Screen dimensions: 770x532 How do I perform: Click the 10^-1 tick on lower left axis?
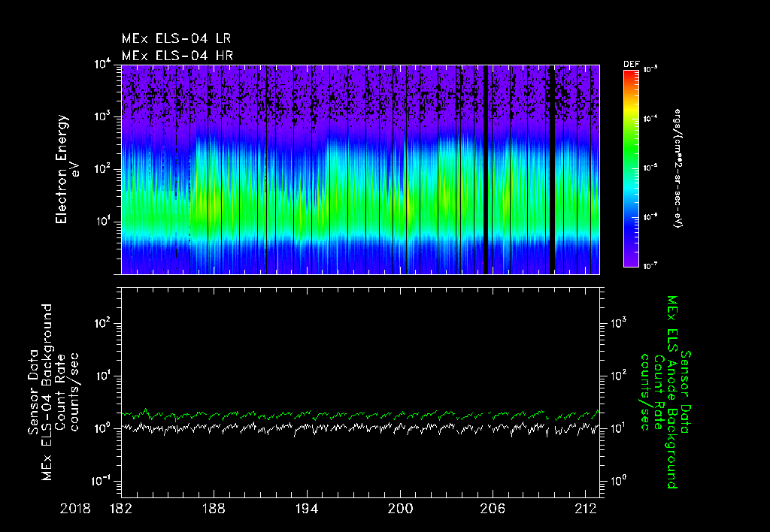coord(101,481)
